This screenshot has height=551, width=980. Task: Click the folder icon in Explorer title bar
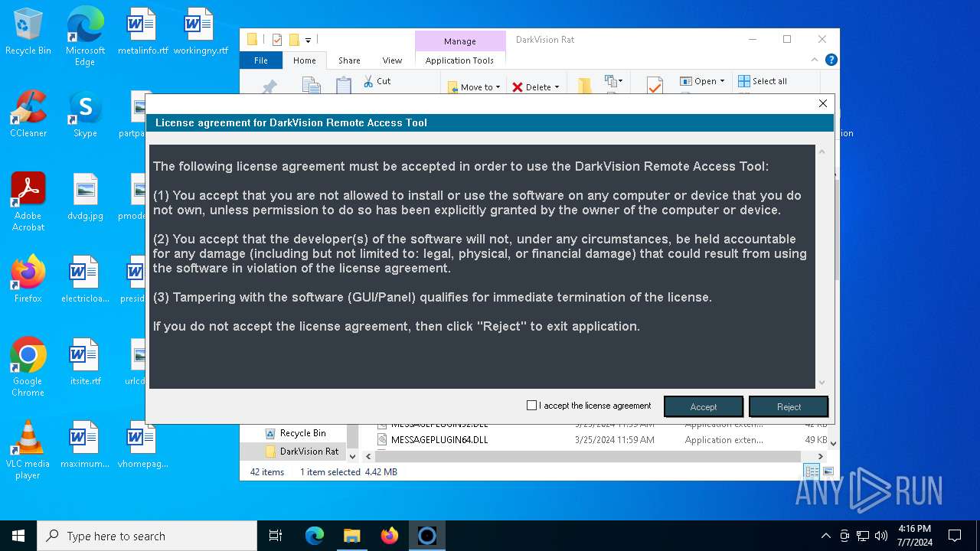(x=252, y=40)
